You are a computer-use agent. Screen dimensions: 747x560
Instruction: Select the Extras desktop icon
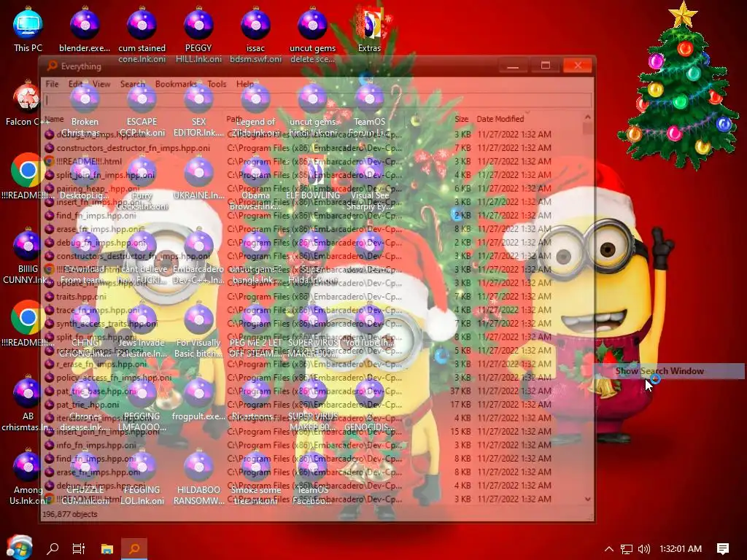click(369, 29)
